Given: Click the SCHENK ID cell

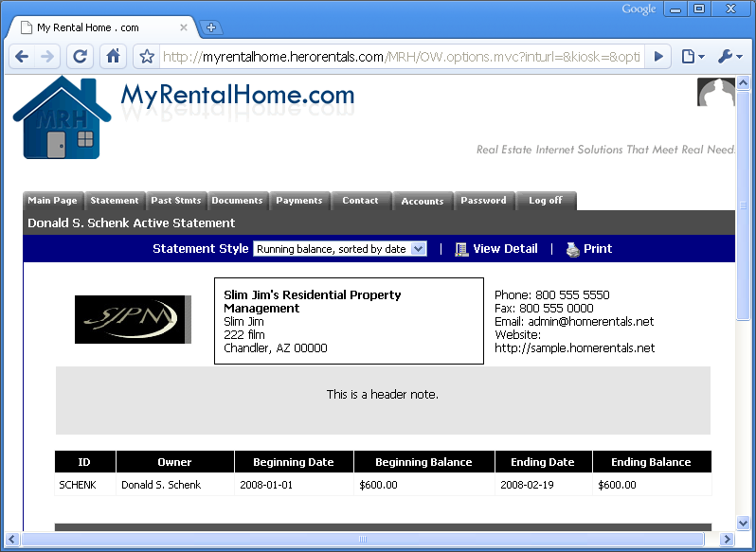Looking at the screenshot, I should pyautogui.click(x=85, y=485).
